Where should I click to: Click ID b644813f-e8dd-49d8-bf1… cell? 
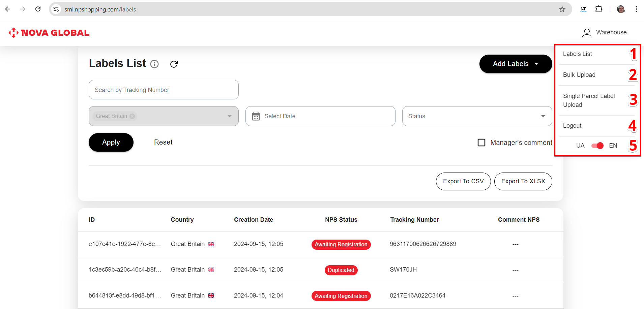(125, 296)
